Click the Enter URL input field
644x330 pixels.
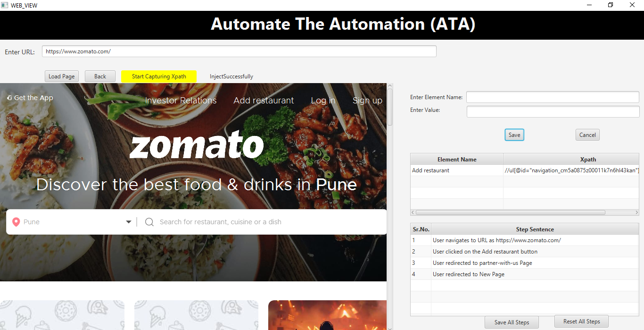coord(239,51)
